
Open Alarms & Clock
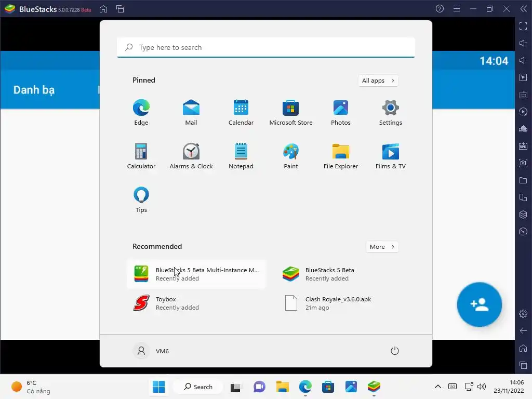pyautogui.click(x=191, y=156)
